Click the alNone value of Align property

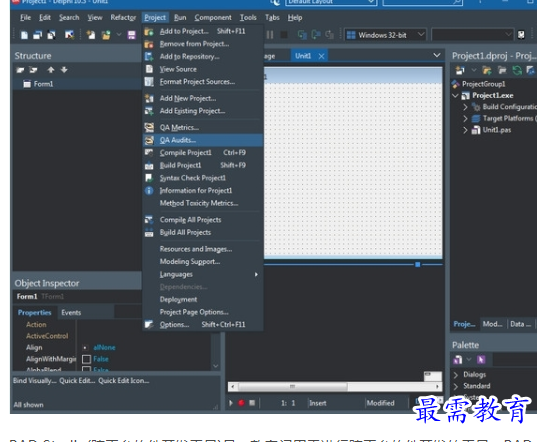click(x=104, y=348)
